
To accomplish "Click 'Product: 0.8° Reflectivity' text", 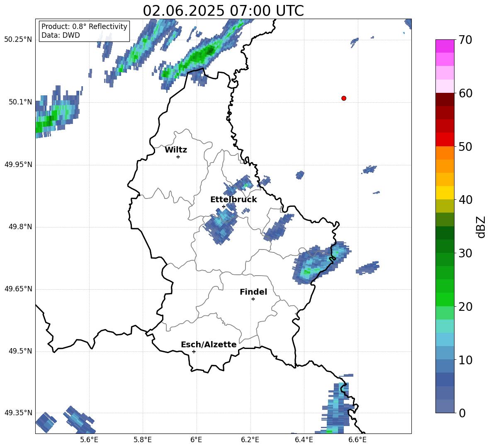I will point(84,27).
